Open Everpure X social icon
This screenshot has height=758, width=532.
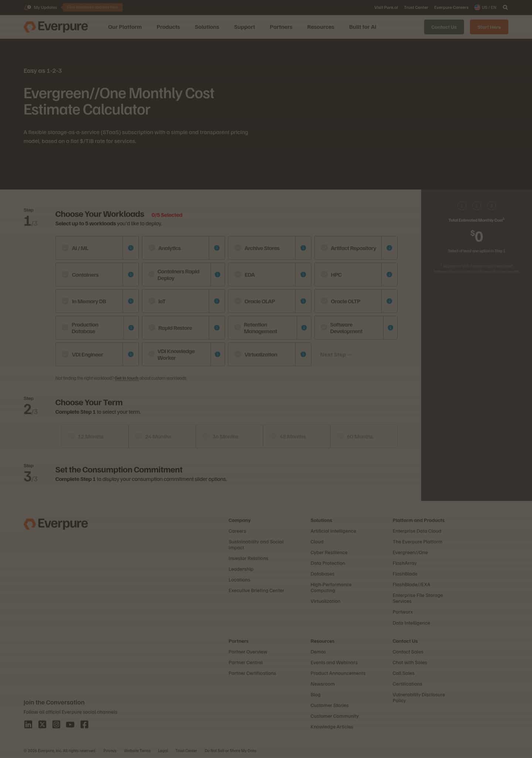point(42,724)
